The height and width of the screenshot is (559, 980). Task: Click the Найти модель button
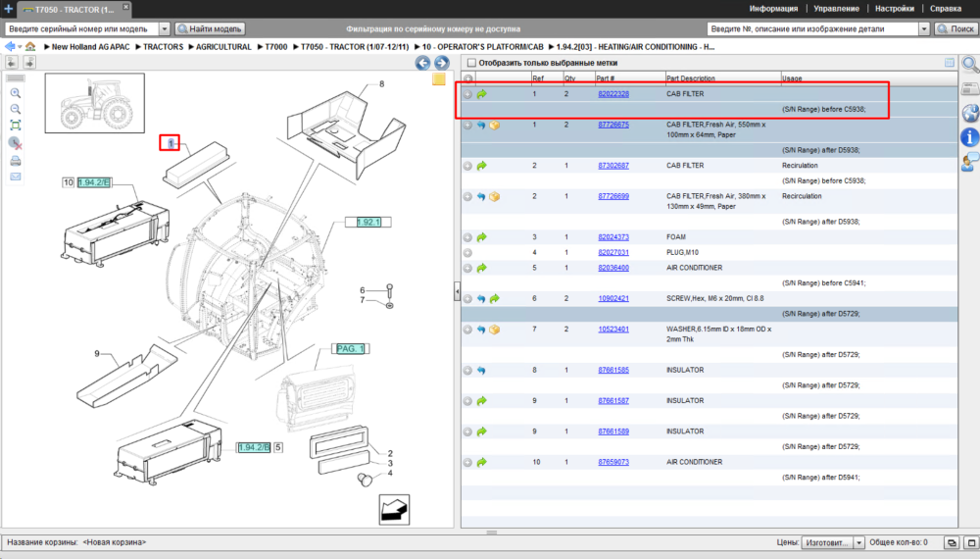210,28
